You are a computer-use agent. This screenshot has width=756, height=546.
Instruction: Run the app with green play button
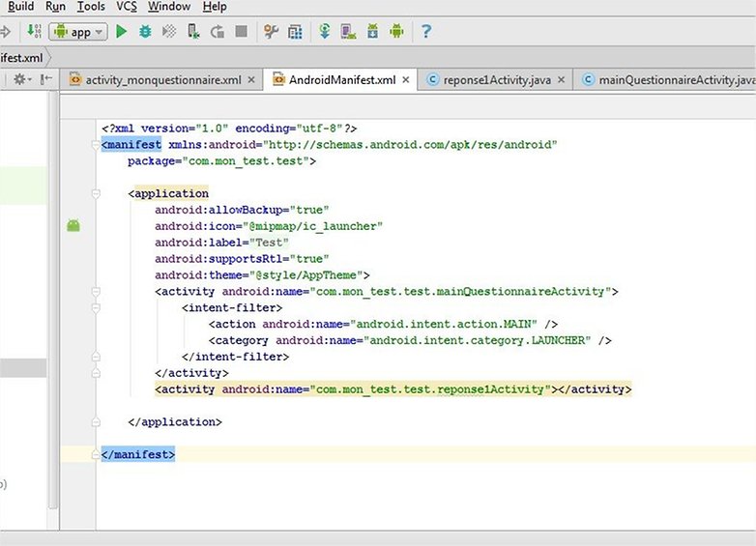point(122,32)
